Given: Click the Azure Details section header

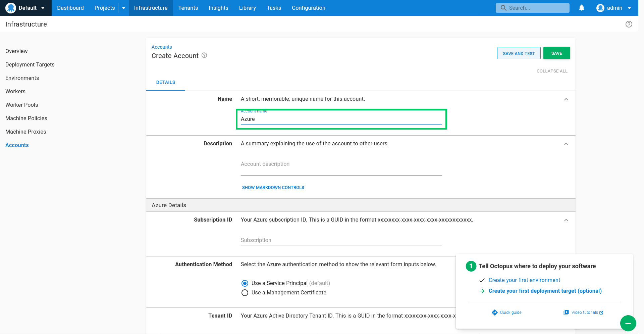Looking at the screenshot, I should (361, 205).
